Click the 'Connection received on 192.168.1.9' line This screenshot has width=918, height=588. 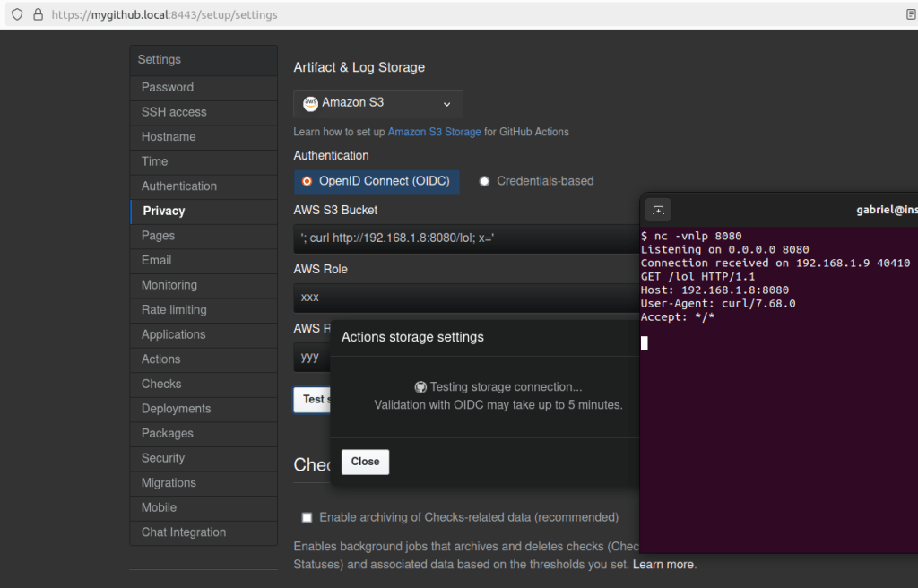click(775, 263)
